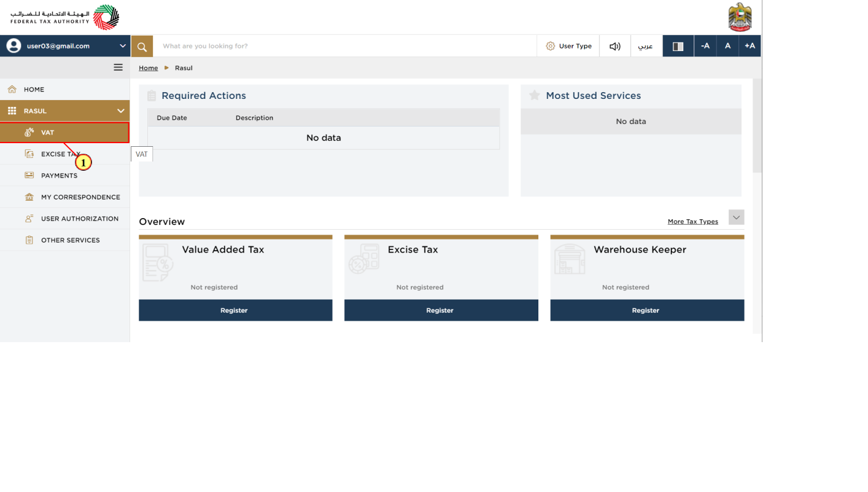Open the user03@gmail.com account dropdown

65,46
